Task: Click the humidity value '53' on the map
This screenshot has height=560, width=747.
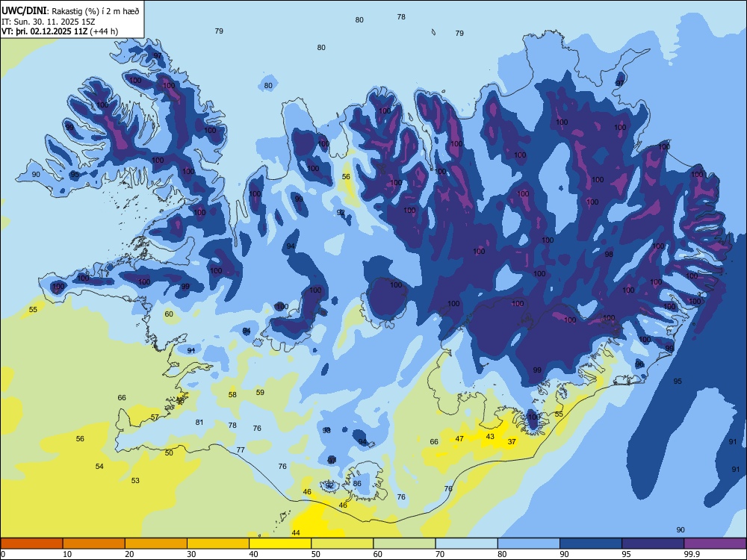Action: coord(135,480)
